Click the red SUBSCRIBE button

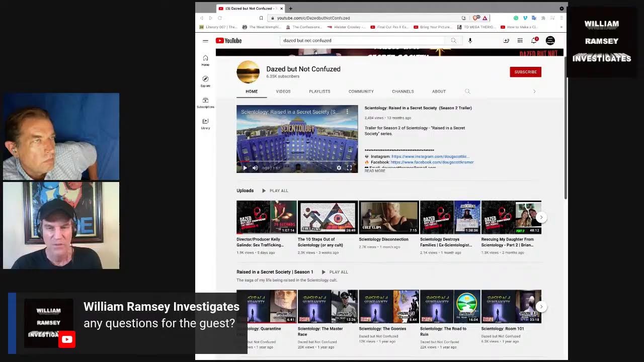[525, 72]
